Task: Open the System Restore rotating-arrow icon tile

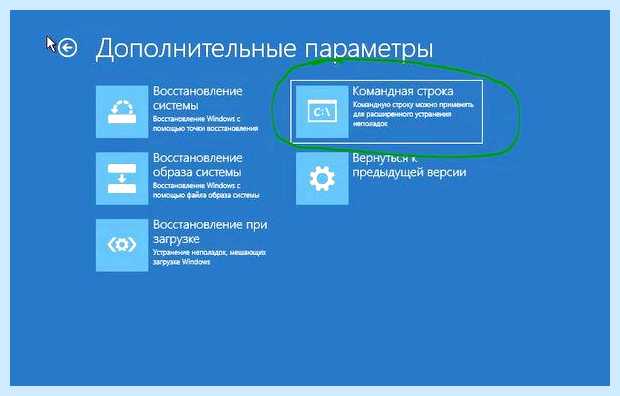Action: (x=122, y=112)
